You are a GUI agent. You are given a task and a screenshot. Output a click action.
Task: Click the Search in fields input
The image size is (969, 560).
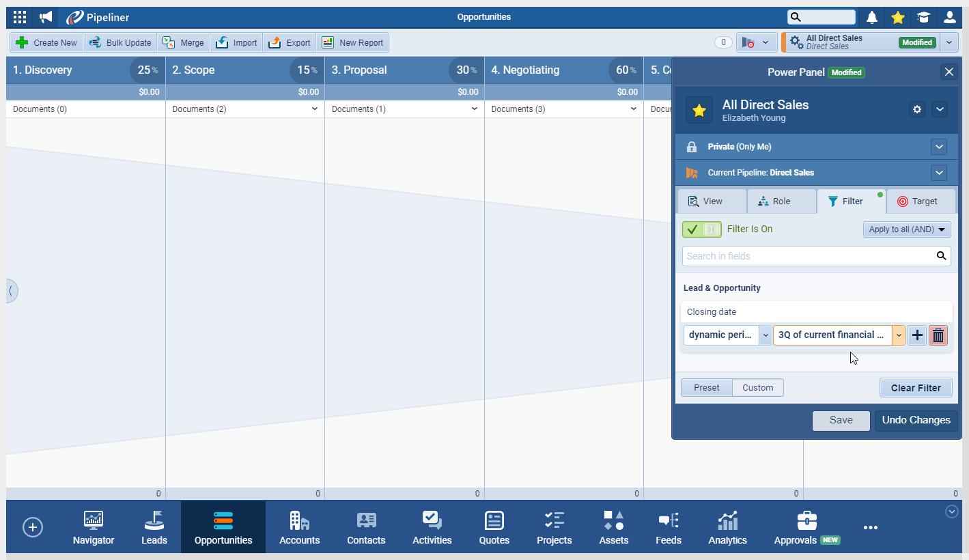[x=809, y=256]
